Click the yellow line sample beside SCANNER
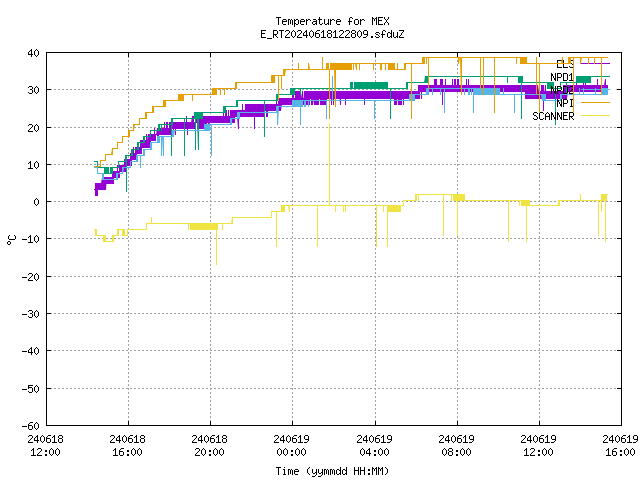Image resolution: width=640 pixels, height=480 pixels. [x=595, y=116]
